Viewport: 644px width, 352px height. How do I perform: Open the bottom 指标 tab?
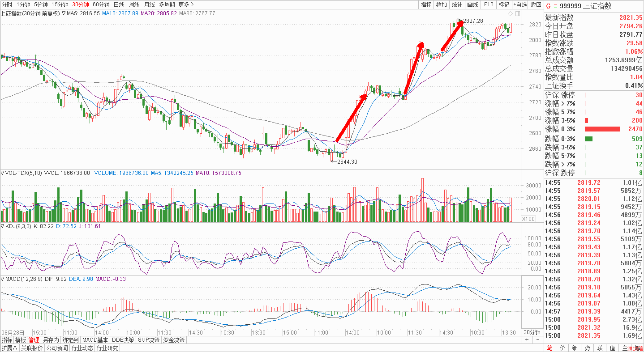tap(7, 340)
